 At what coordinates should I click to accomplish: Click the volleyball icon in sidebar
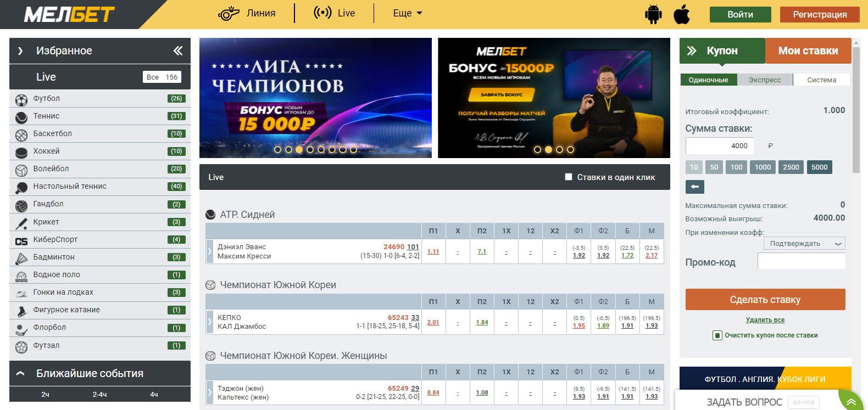[x=21, y=170]
